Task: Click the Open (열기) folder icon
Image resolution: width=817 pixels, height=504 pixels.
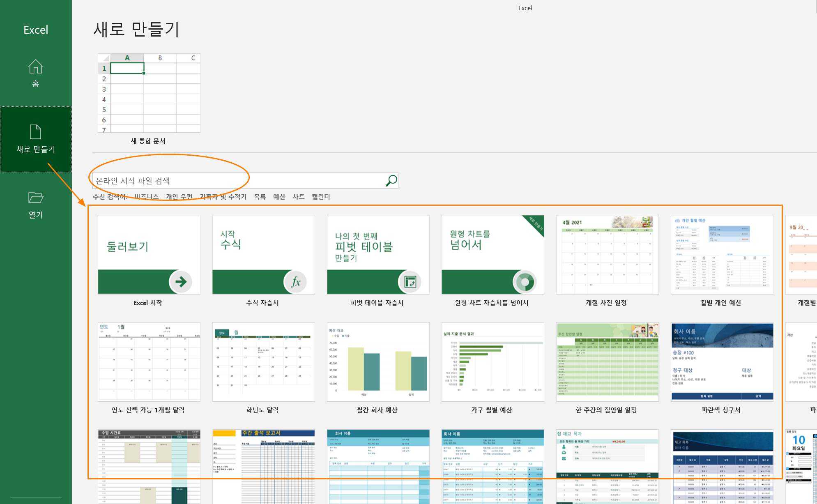Action: [36, 198]
